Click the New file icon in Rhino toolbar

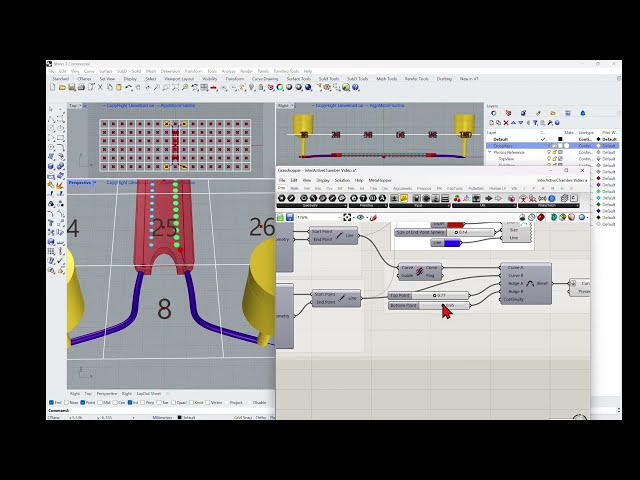click(x=53, y=87)
